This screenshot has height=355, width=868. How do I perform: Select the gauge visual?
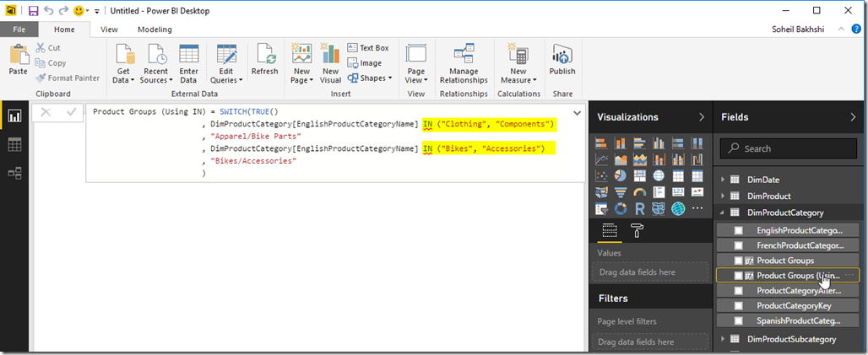(639, 192)
